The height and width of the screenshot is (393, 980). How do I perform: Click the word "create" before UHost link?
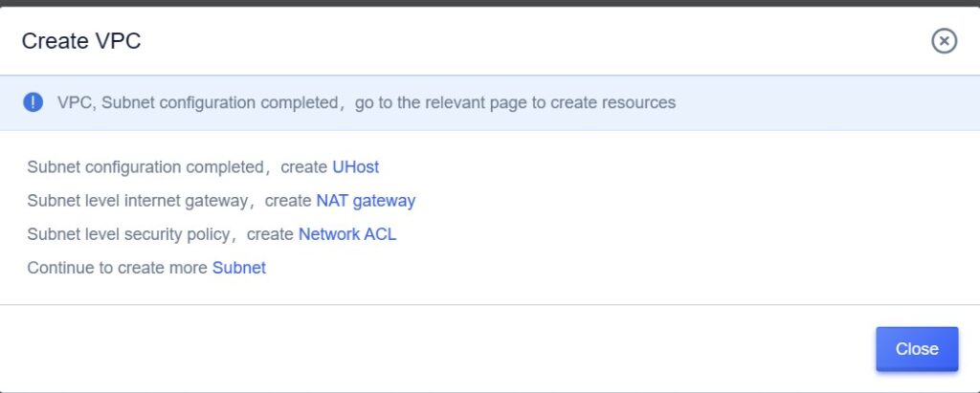tap(304, 167)
